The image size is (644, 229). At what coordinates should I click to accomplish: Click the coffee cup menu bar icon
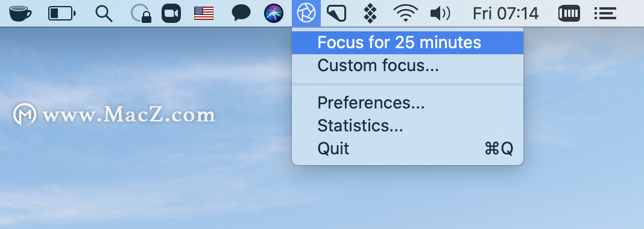[x=20, y=13]
